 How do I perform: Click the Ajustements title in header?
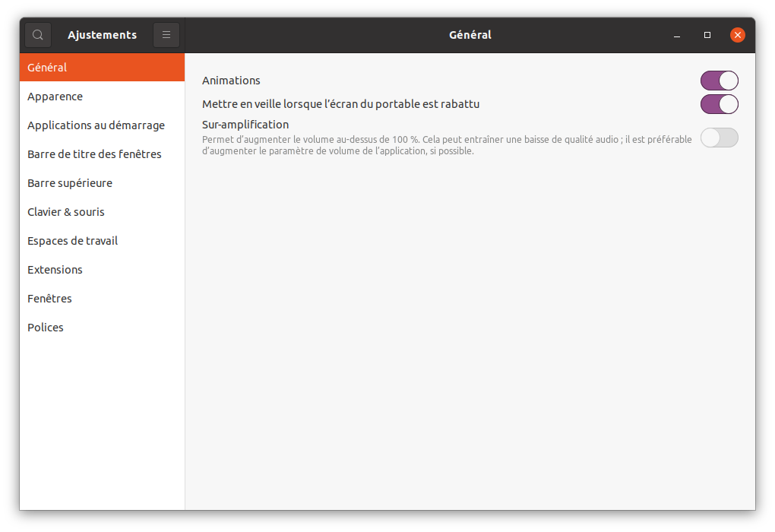pos(103,35)
